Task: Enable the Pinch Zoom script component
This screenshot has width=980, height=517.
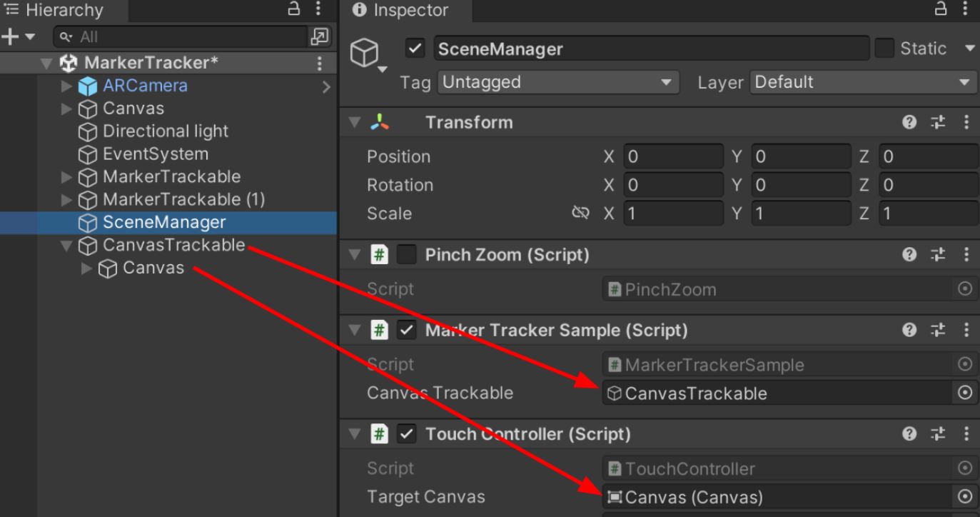Action: click(407, 255)
